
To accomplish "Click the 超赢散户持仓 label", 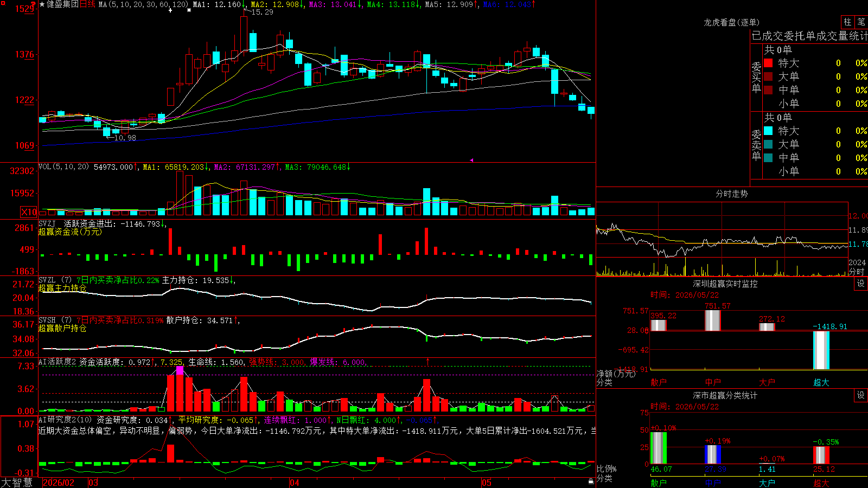I will [62, 328].
